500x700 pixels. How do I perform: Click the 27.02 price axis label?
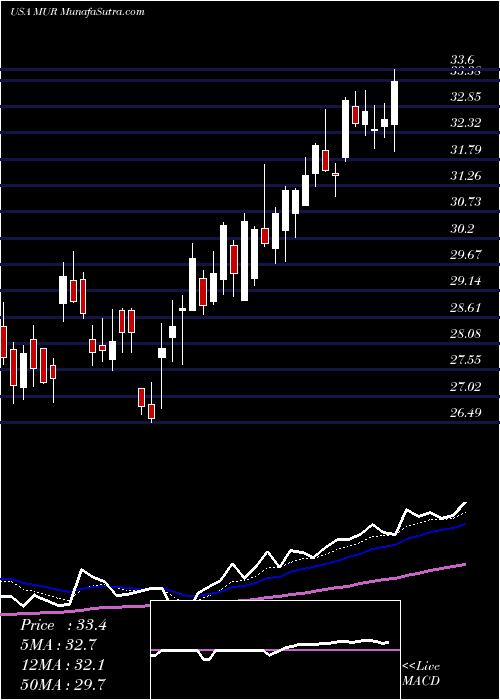tap(466, 387)
